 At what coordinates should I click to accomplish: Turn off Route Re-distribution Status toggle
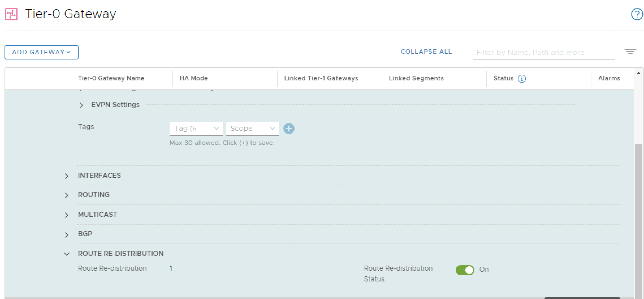pos(464,270)
